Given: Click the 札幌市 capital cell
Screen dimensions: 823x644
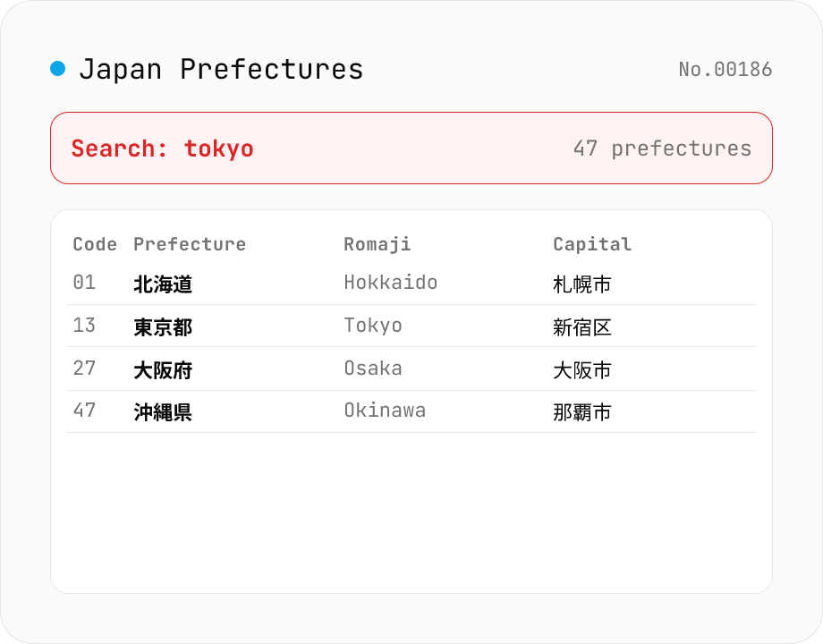Looking at the screenshot, I should click(582, 284).
